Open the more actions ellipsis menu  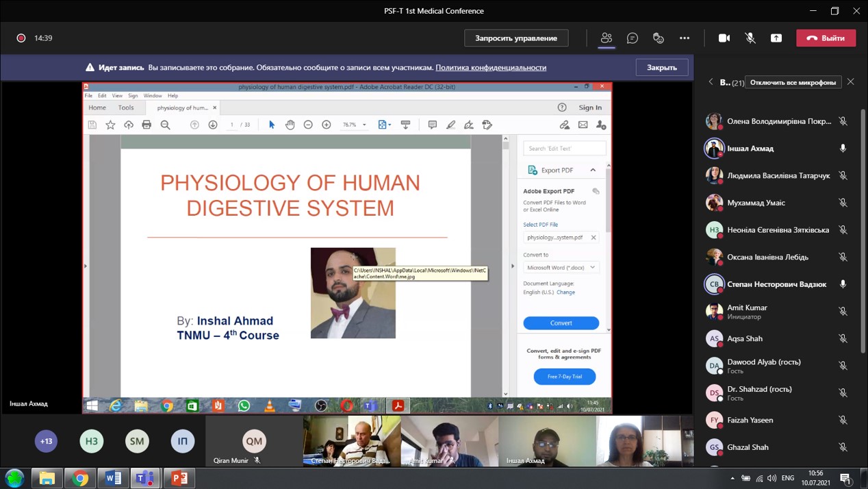pos(685,38)
